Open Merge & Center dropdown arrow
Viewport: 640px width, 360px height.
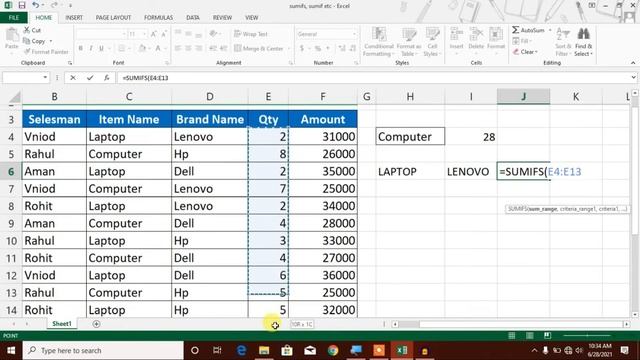[289, 49]
